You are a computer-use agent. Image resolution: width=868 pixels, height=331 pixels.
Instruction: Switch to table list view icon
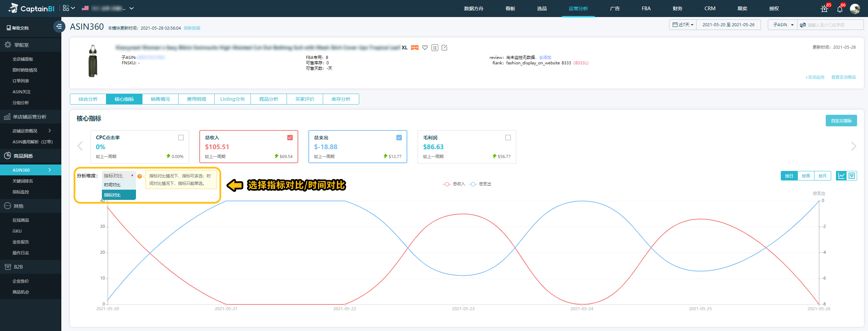[852, 176]
